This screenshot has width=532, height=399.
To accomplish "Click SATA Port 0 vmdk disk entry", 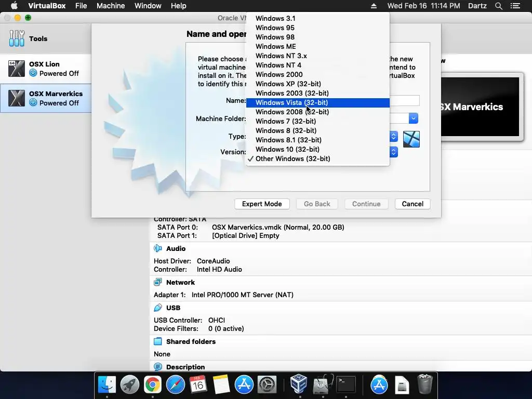I will click(278, 228).
